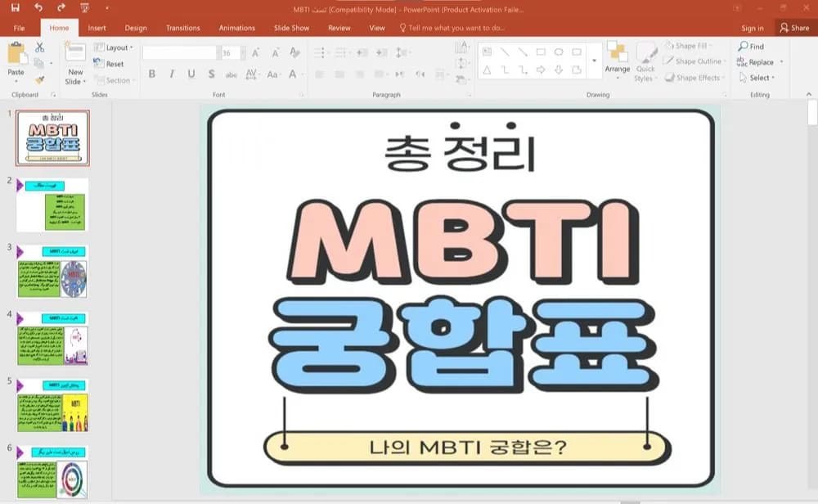Viewport: 818px width, 504px height.
Task: Undo the last action
Action: click(x=38, y=8)
